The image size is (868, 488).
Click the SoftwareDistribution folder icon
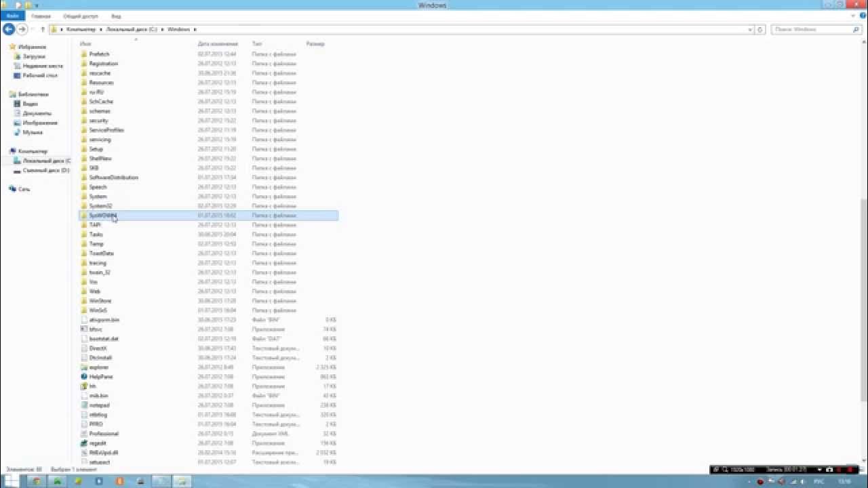(84, 177)
